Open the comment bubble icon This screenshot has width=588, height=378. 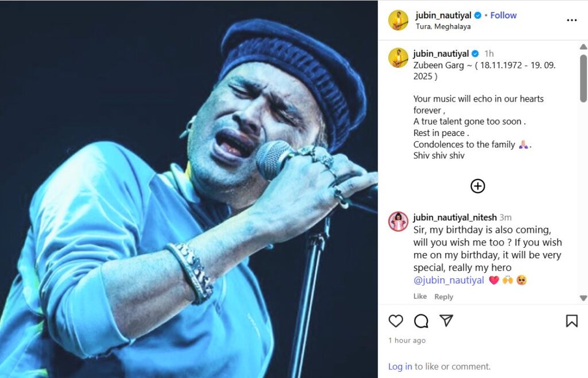(x=421, y=321)
